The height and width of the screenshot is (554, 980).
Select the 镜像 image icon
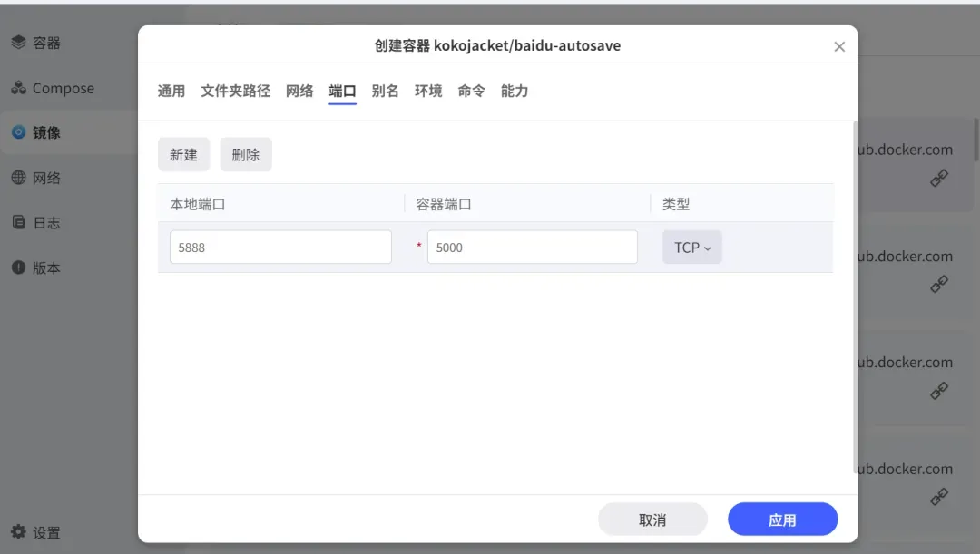coord(18,132)
